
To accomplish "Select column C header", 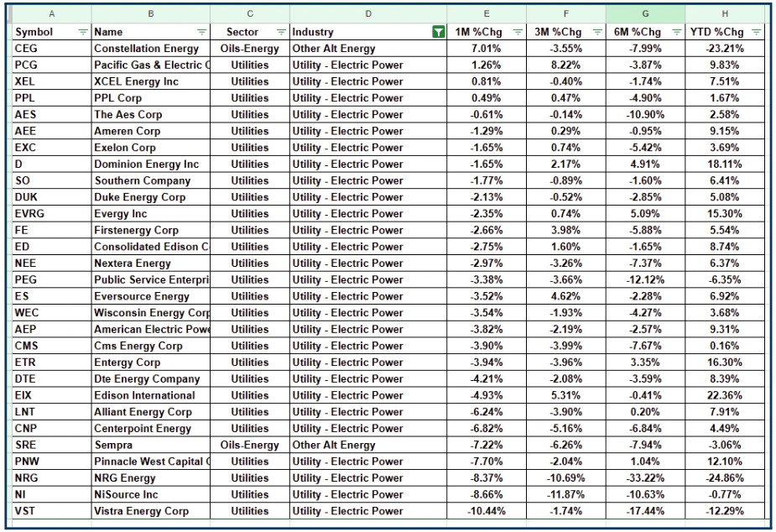I will [x=250, y=14].
